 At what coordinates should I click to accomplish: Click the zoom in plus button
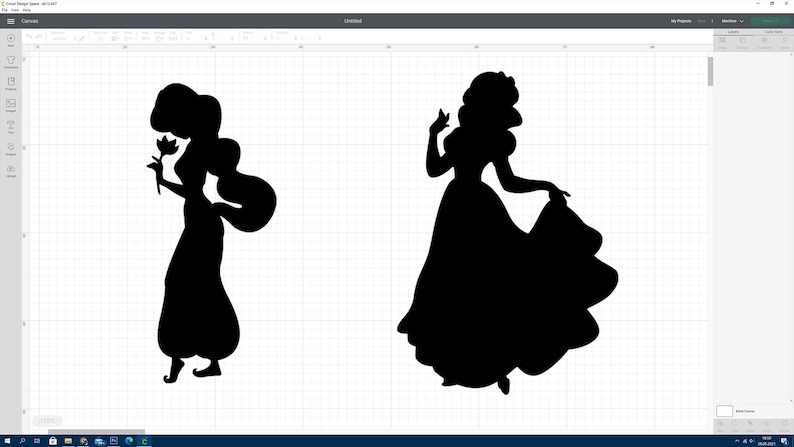[58, 421]
